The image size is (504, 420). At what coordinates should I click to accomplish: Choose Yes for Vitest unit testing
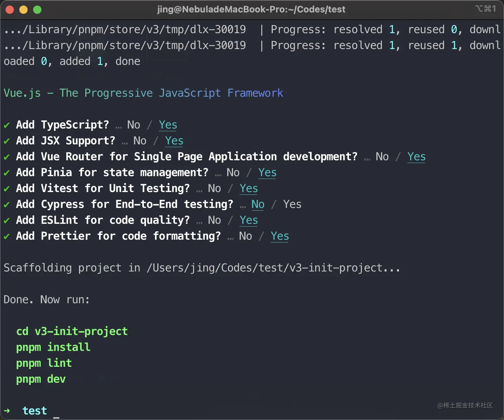[249, 188]
